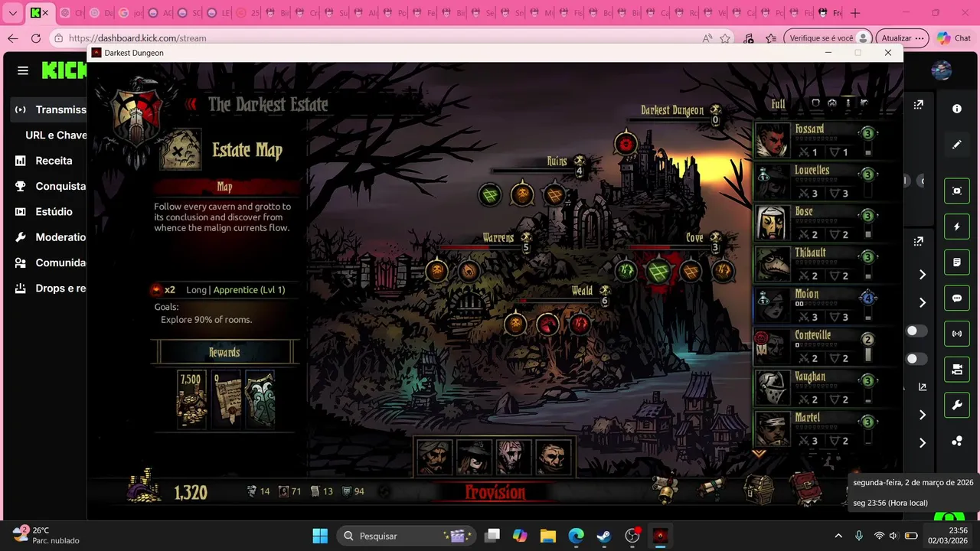Screen dimensions: 980x551
Task: Expand the bottom chevron in the Kick panel
Action: tap(923, 442)
